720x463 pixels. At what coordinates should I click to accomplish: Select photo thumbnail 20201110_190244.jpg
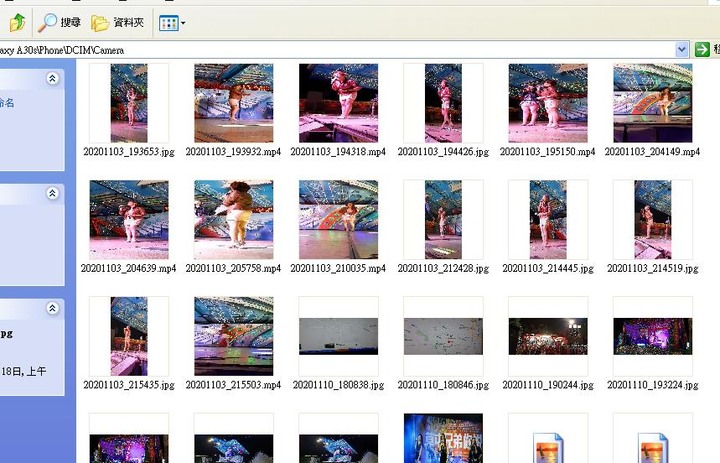(548, 336)
